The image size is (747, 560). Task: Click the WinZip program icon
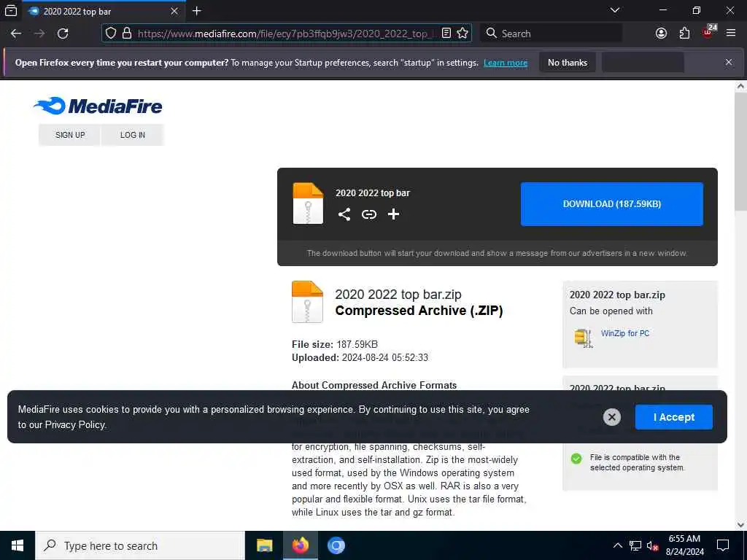(584, 338)
